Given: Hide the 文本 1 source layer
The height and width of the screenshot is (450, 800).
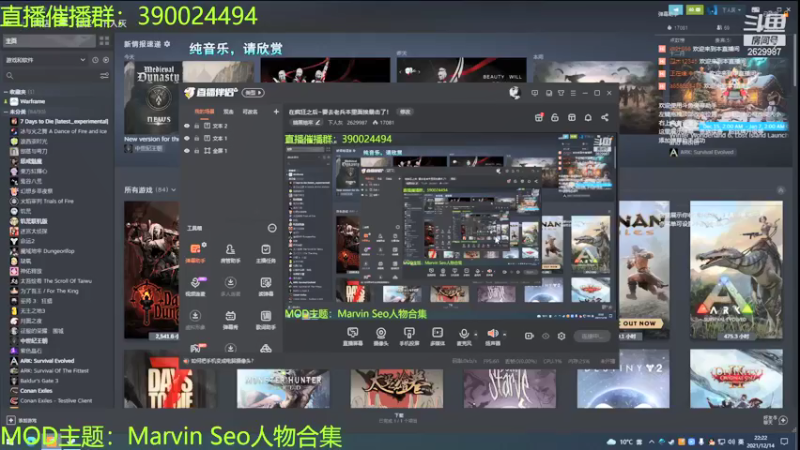Looking at the screenshot, I should pos(187,138).
